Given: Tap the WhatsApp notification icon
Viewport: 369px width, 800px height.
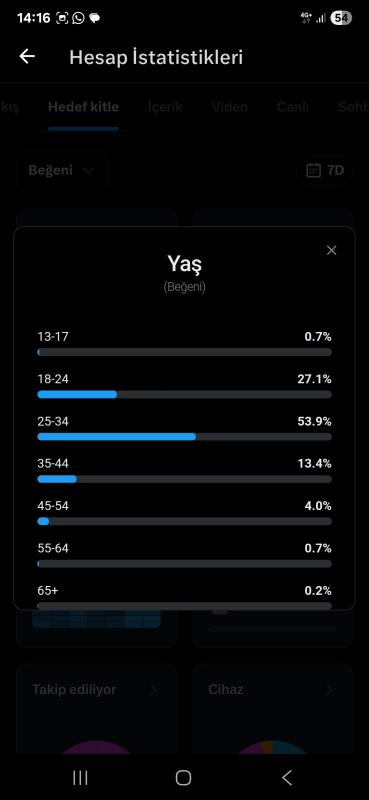Looking at the screenshot, I should [78, 18].
